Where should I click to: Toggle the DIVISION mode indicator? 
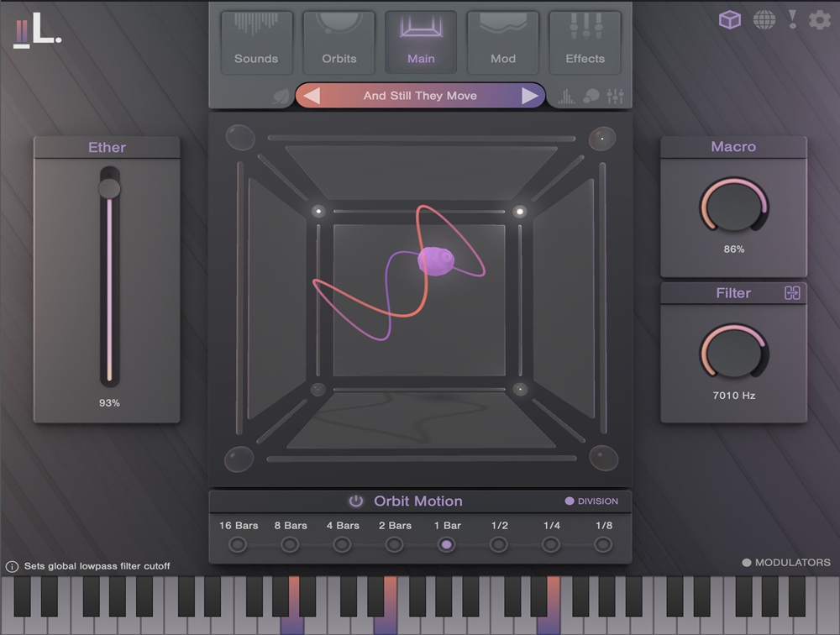570,501
